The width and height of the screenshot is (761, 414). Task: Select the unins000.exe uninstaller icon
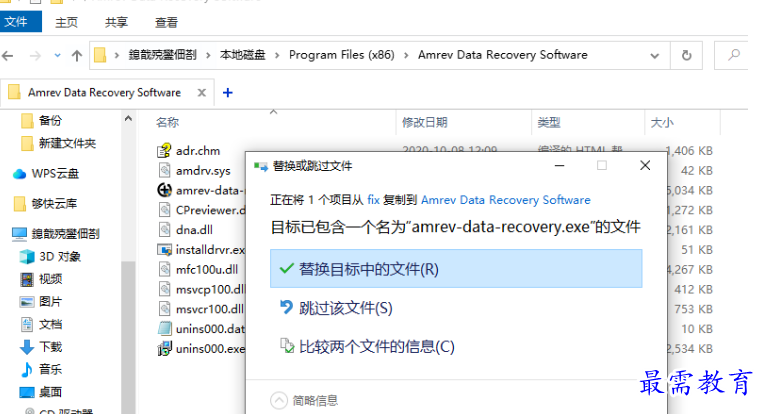(165, 348)
